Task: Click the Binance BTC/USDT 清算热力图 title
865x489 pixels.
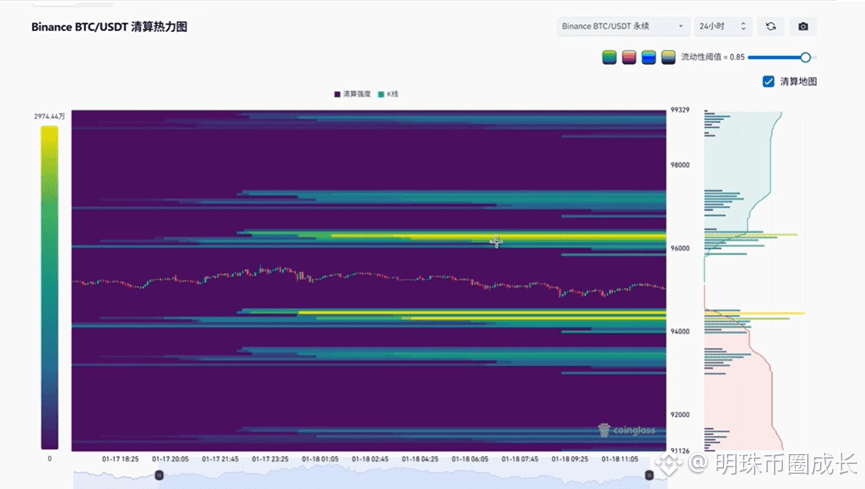Action: click(x=109, y=27)
